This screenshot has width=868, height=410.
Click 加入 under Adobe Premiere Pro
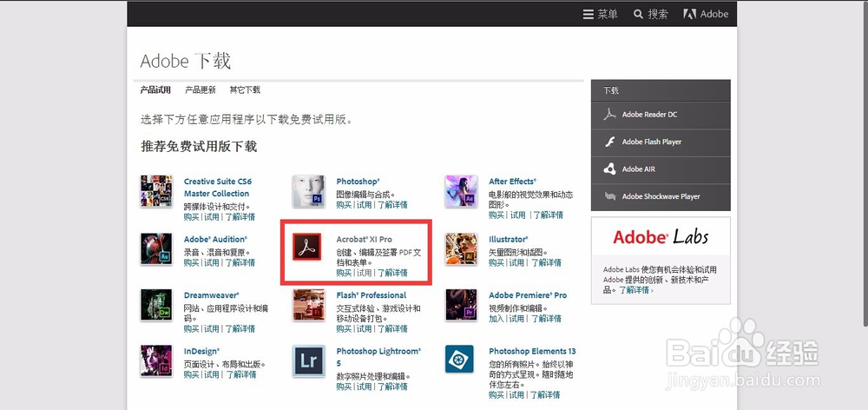pos(496,319)
